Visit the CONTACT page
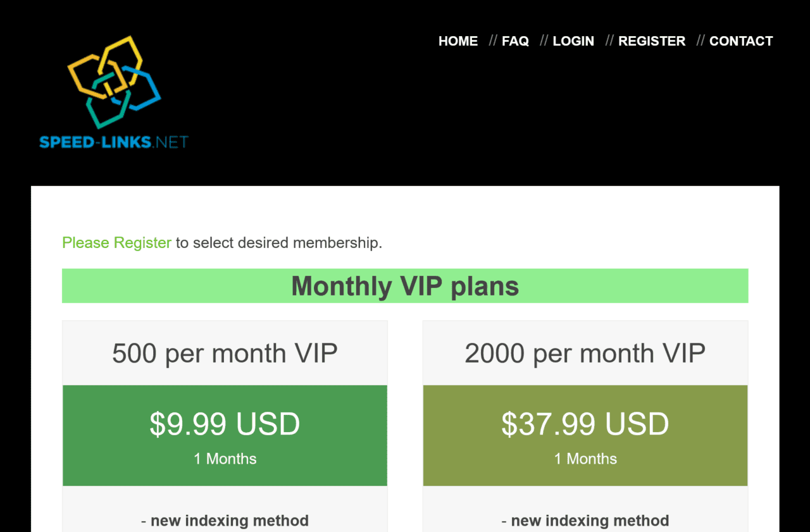The image size is (810, 532). 741,40
